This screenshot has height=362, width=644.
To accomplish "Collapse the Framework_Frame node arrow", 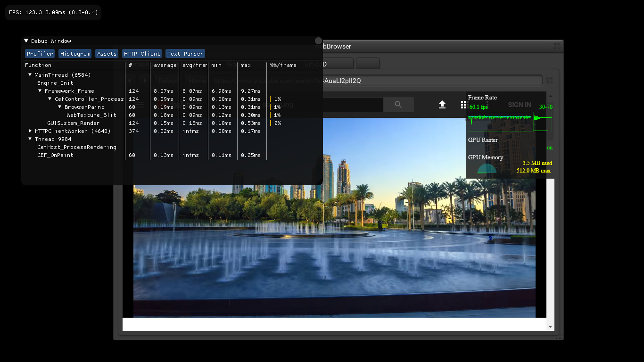I will [x=40, y=91].
